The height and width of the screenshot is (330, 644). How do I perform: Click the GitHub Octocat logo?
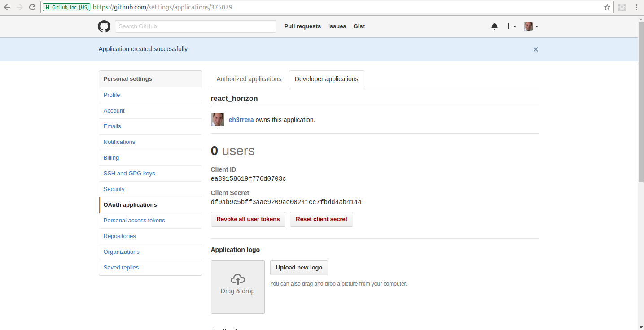pyautogui.click(x=104, y=26)
